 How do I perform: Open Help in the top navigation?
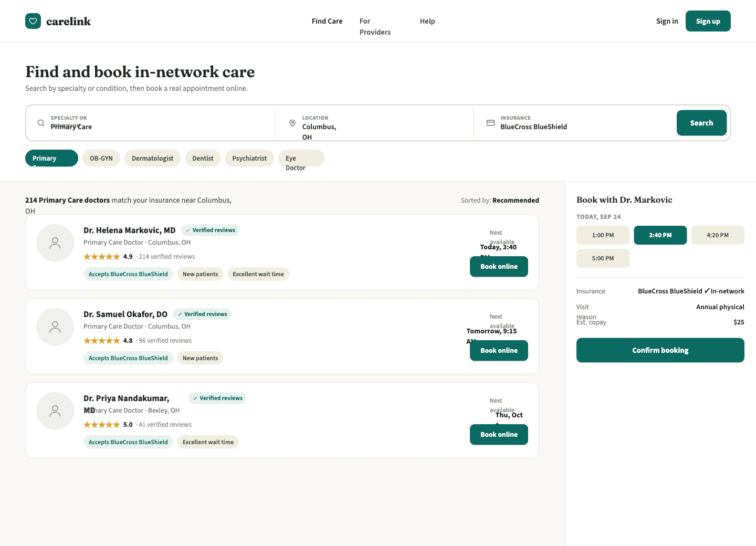coord(427,21)
